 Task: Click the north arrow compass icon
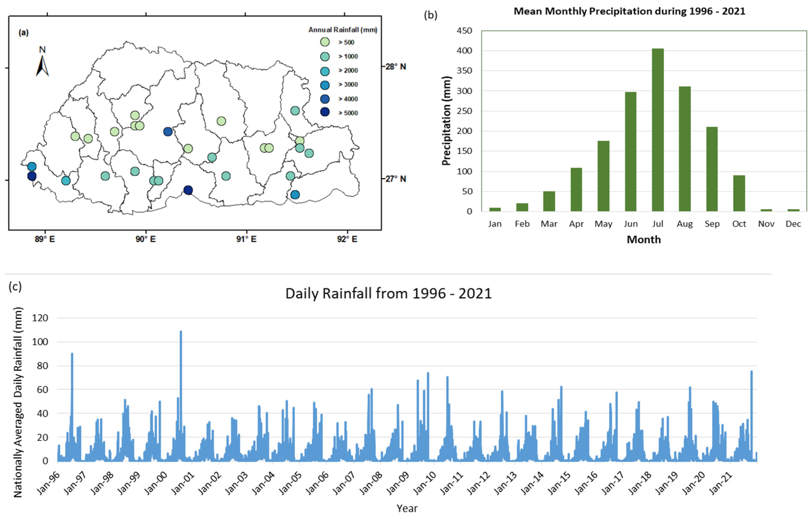[x=42, y=65]
